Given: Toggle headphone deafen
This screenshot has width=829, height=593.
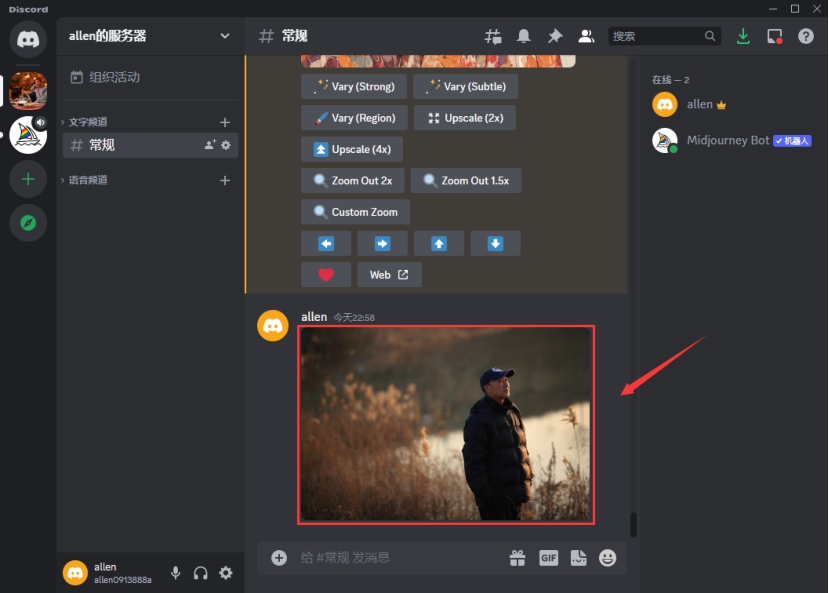Looking at the screenshot, I should (201, 573).
